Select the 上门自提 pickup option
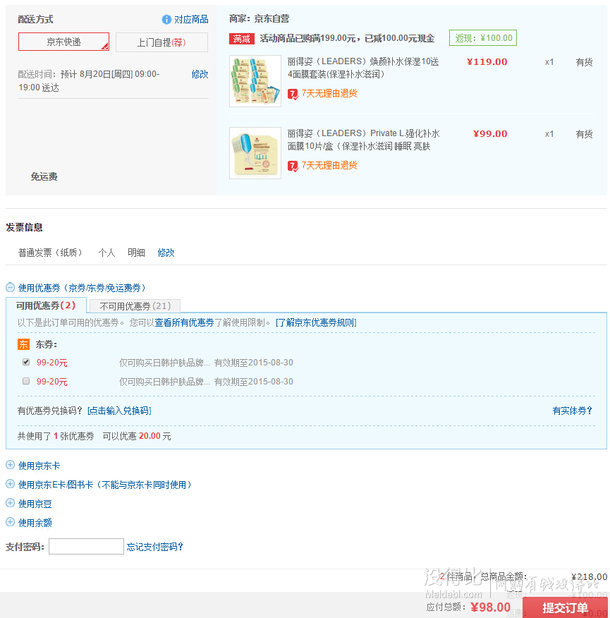Viewport: 610px width, 618px height. point(162,42)
